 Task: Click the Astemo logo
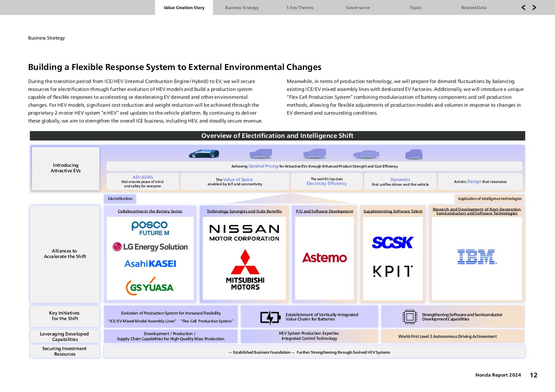325,258
